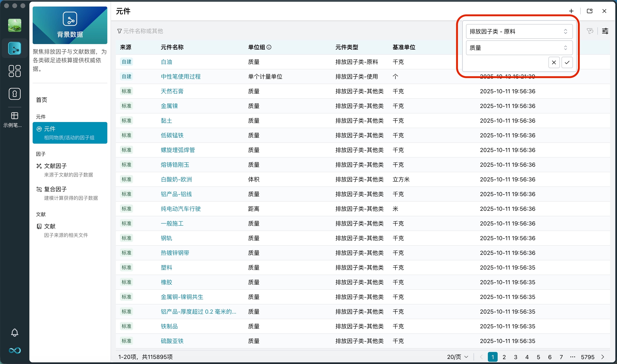The width and height of the screenshot is (617, 364).
Task: Select 文献因子 in the sidebar
Action: 55,166
